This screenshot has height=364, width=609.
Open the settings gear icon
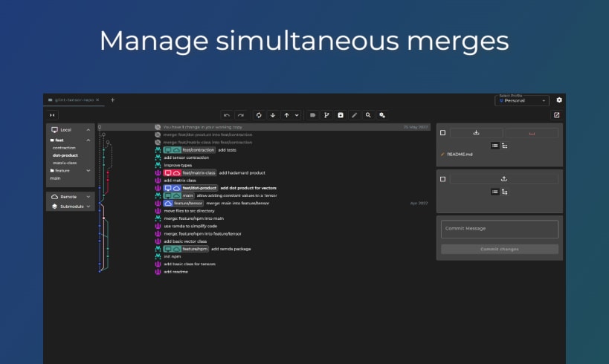pos(559,100)
